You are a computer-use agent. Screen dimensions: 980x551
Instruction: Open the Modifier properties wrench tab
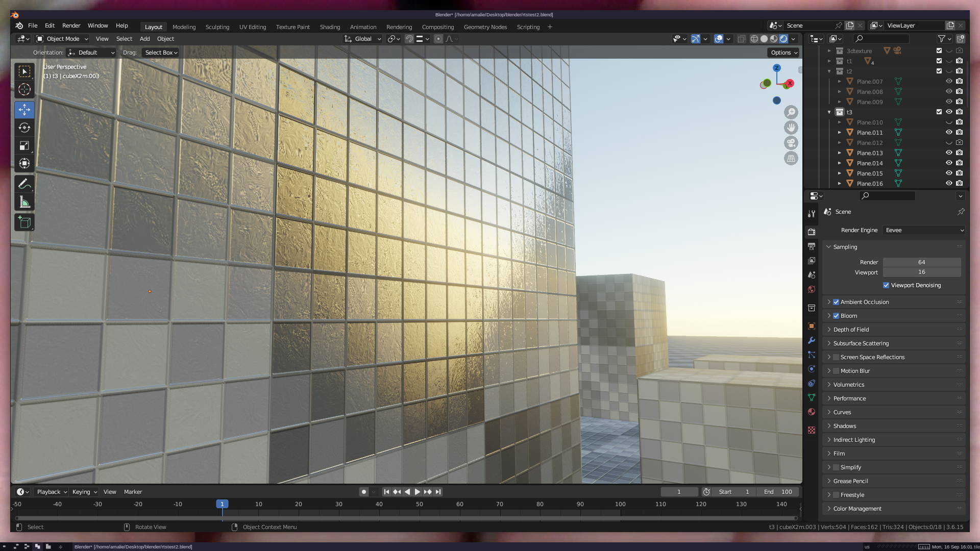(812, 340)
